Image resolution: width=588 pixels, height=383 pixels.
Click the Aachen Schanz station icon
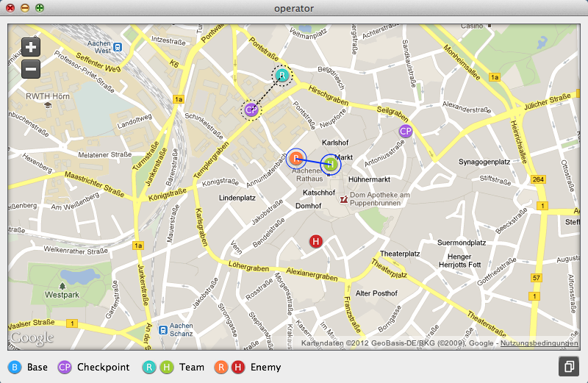tap(162, 330)
